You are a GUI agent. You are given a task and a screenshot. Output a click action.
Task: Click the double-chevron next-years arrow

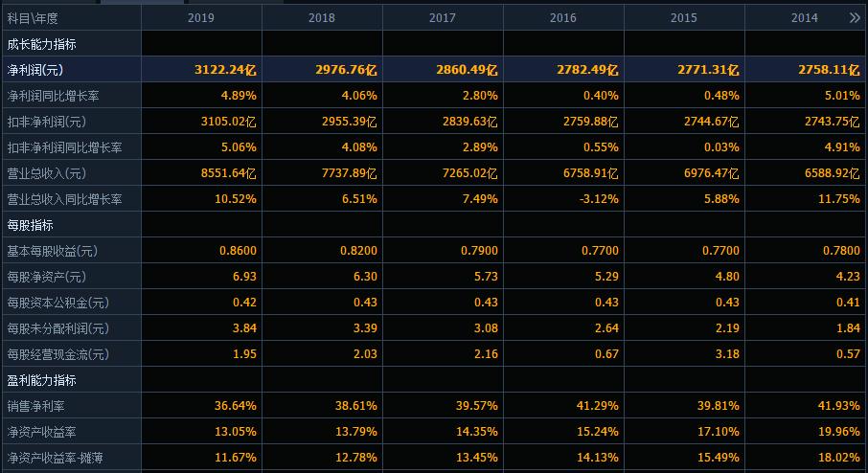855,18
